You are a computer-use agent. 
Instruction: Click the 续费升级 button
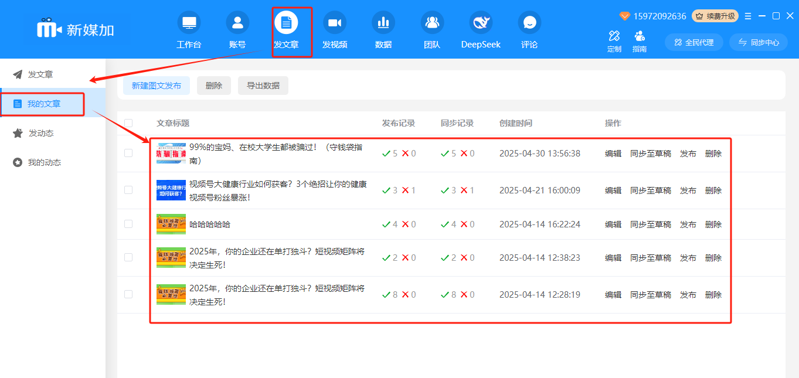(715, 16)
